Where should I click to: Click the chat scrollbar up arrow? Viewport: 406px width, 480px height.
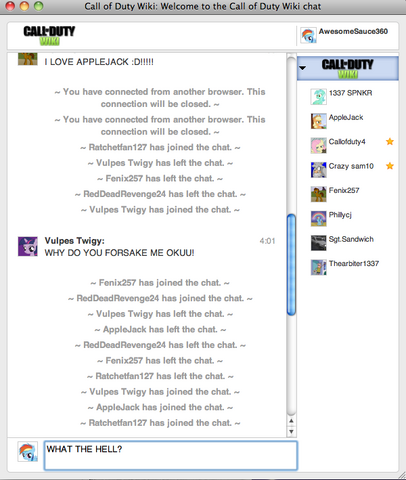pos(291,421)
